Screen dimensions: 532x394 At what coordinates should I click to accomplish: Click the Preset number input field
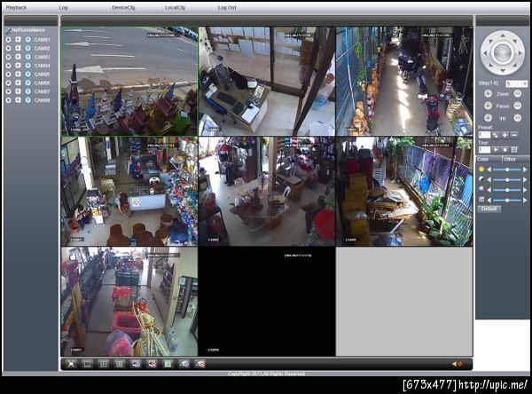coord(484,135)
